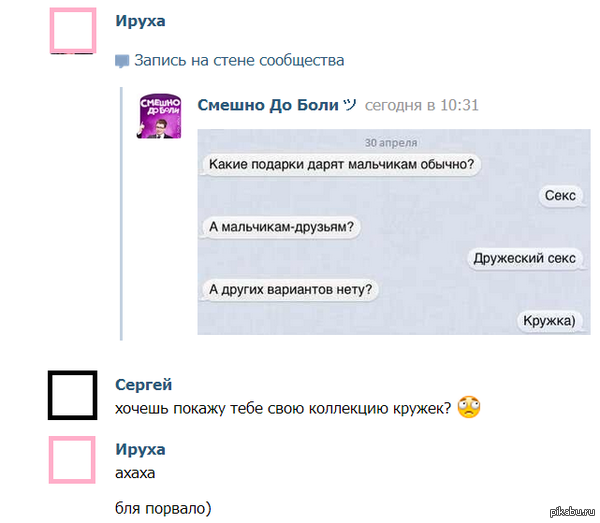This screenshot has height=523, width=600.
Task: Open Сергей's profile name link
Action: [x=144, y=385]
